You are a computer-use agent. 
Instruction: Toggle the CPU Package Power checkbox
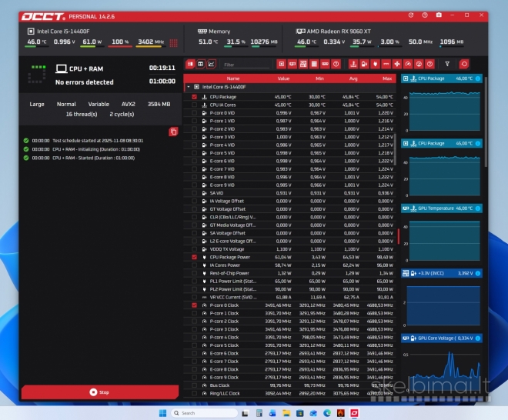point(195,257)
